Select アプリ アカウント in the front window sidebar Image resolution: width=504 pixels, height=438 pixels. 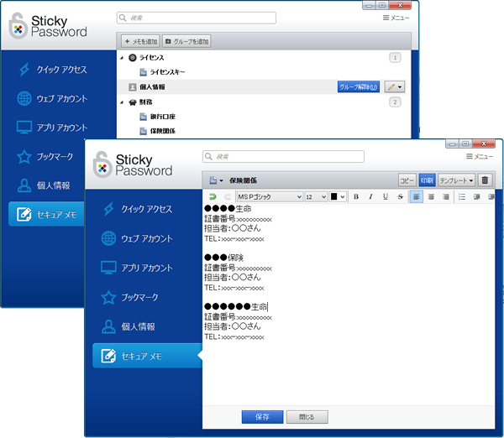pyautogui.click(x=147, y=268)
